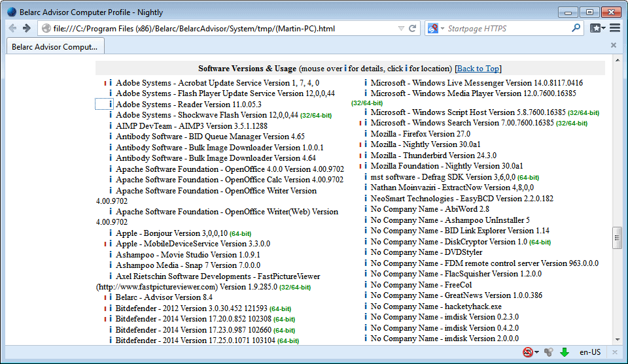Image resolution: width=628 pixels, height=364 pixels.
Task: Open the NoScript blocked icon in status bar
Action: pyautogui.click(x=528, y=352)
